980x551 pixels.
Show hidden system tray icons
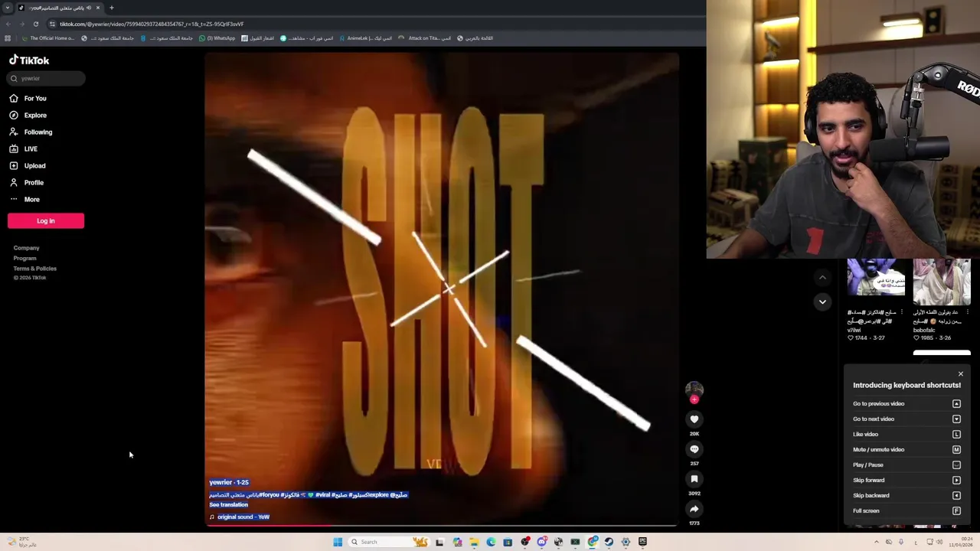877,542
